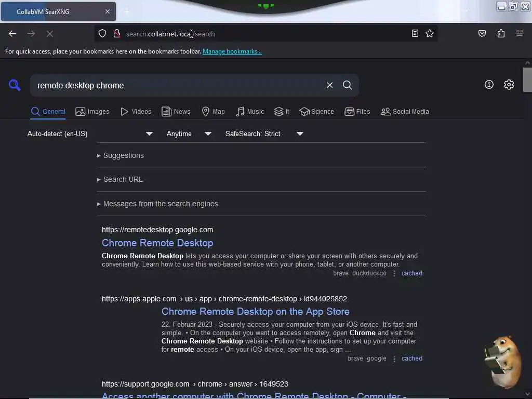Toggle reader view icon in address bar
Screen dimensions: 532x399
(x=415, y=33)
